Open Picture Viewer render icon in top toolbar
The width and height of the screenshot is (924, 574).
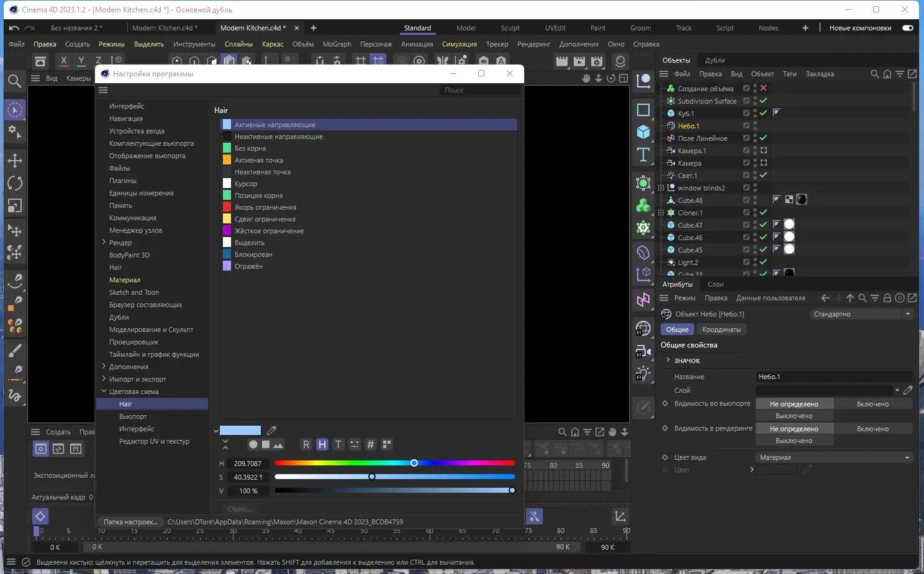[x=579, y=61]
